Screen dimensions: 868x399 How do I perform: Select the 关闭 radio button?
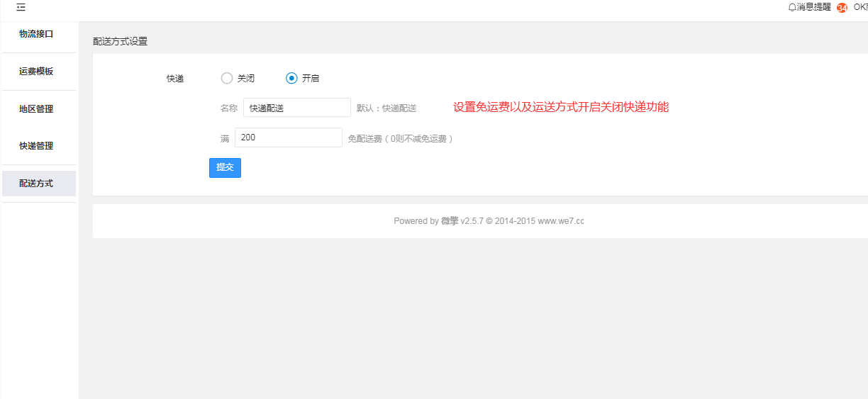click(x=227, y=78)
